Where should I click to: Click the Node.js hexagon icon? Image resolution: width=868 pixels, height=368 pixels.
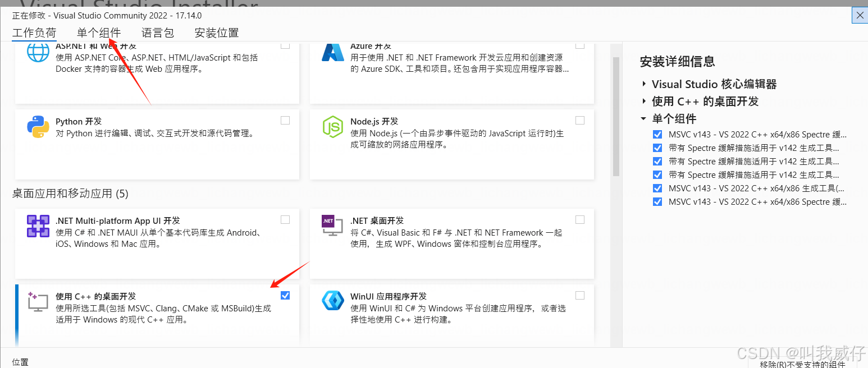333,127
